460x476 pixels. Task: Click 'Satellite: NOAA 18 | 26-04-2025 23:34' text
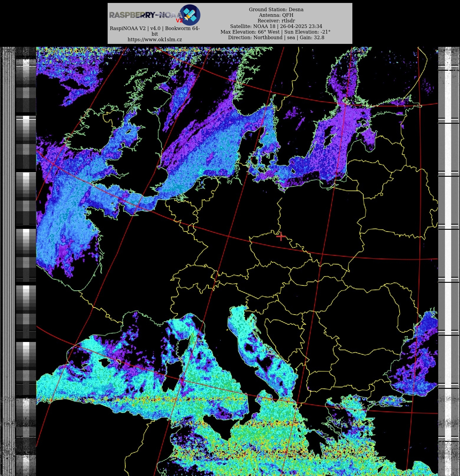click(x=276, y=26)
